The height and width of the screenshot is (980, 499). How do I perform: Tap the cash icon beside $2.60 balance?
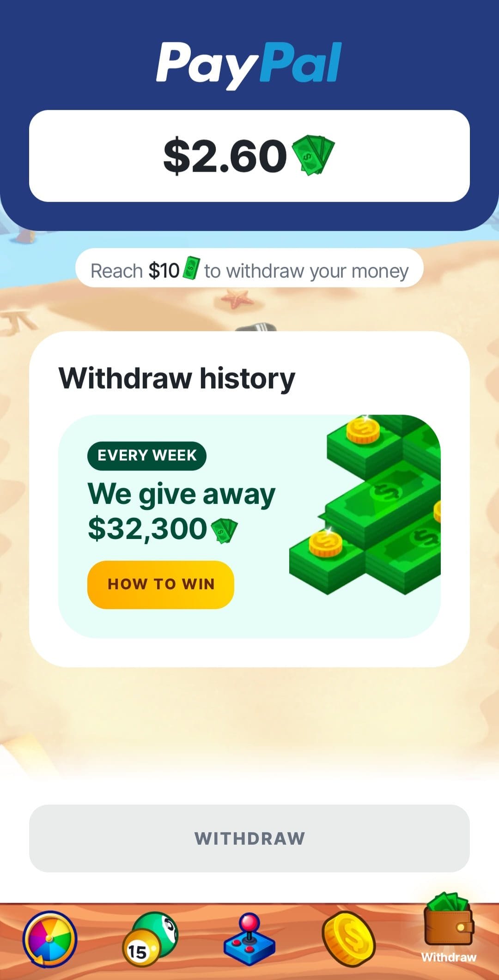[x=314, y=155]
